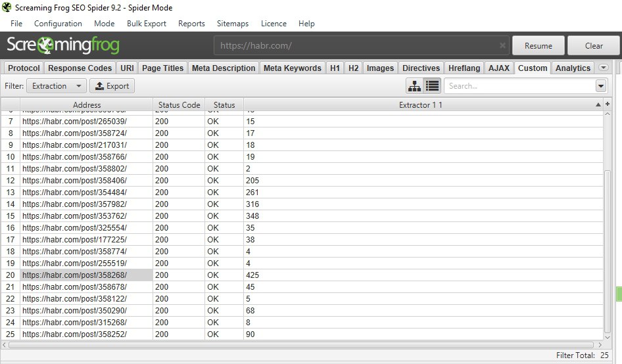Image resolution: width=622 pixels, height=364 pixels.
Task: Click the Screaming Frog logo
Action: [63, 45]
